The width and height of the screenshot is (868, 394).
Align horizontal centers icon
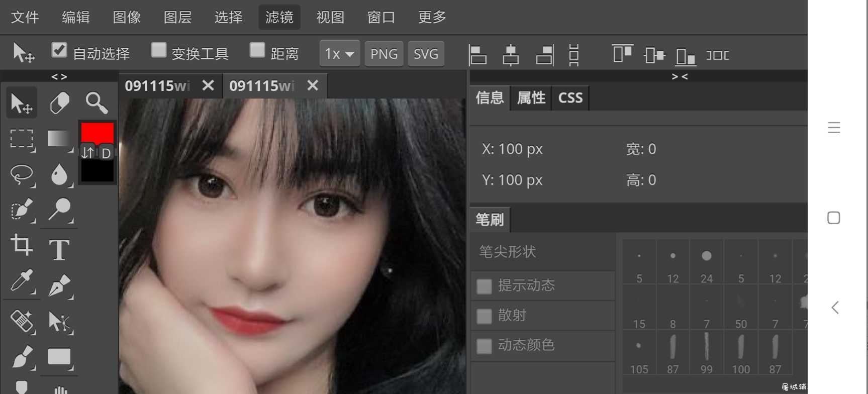[511, 55]
